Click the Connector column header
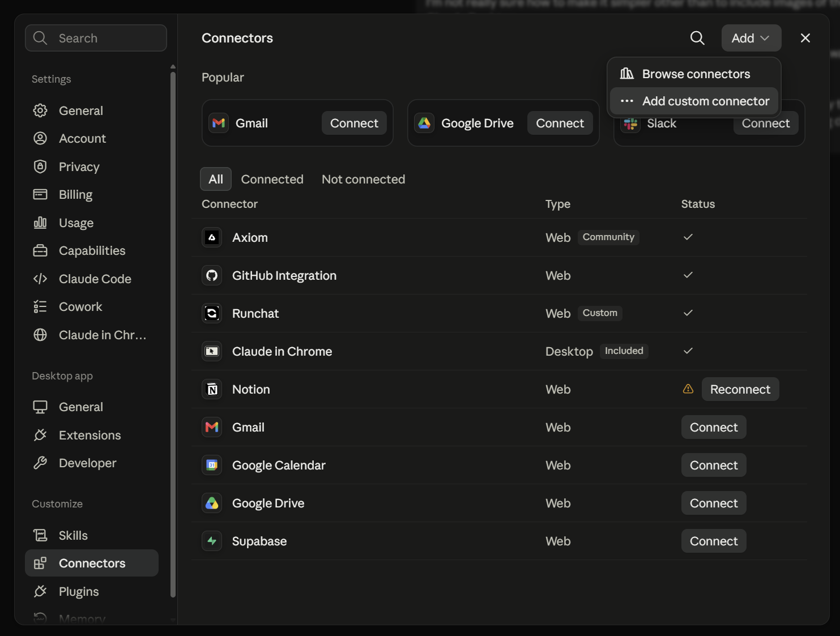Screen dimensions: 840x636 229,204
